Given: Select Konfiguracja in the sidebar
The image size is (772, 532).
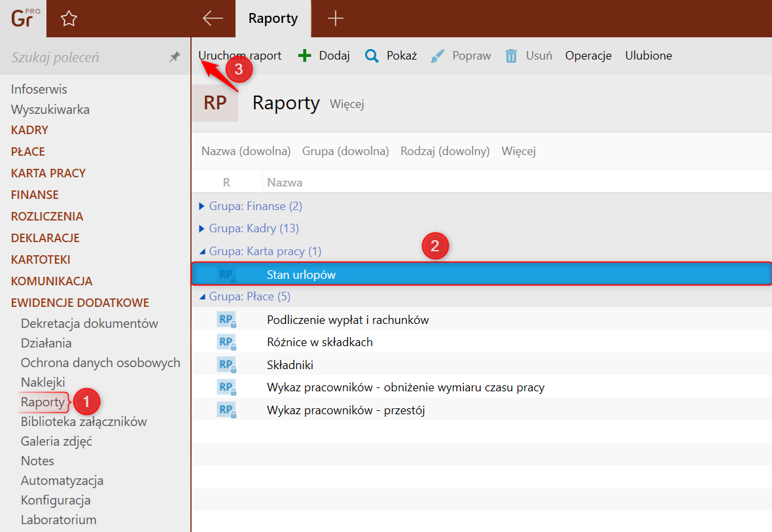Looking at the screenshot, I should (56, 500).
